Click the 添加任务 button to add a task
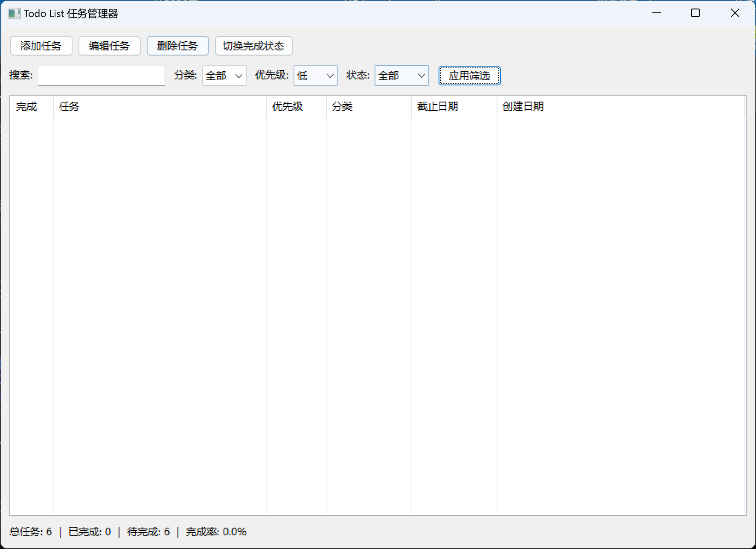 pos(41,46)
